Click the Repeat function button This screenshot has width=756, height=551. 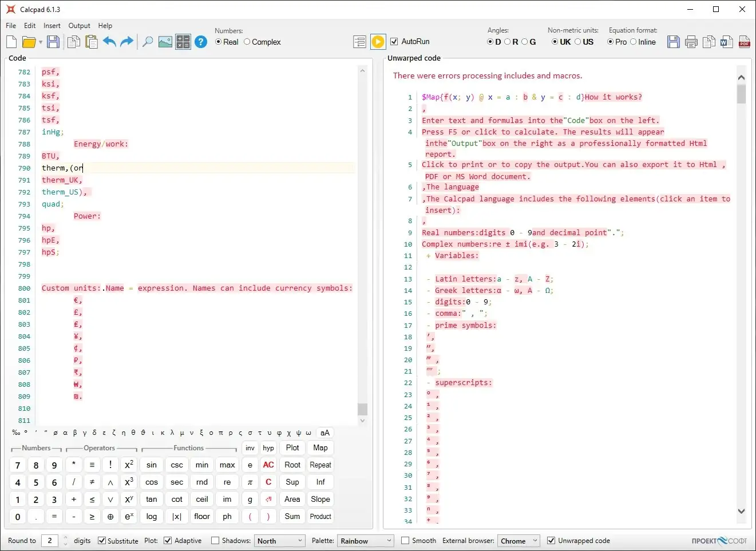[320, 465]
